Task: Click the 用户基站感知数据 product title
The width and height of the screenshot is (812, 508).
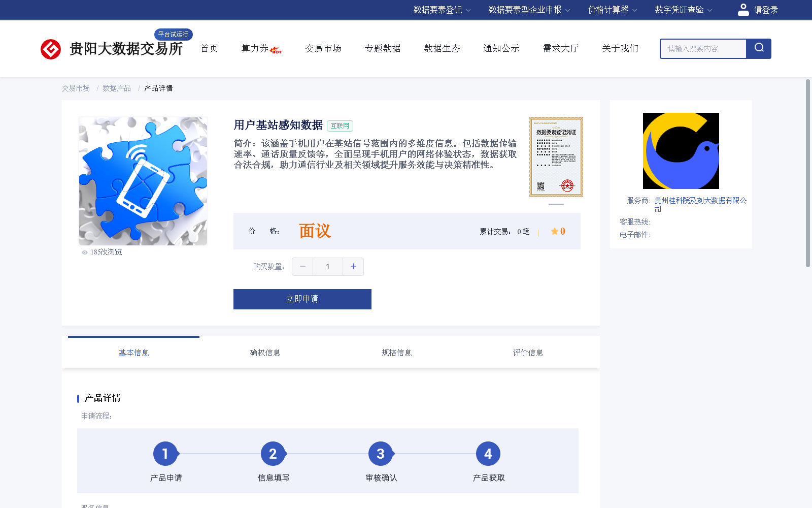Action: click(x=278, y=125)
